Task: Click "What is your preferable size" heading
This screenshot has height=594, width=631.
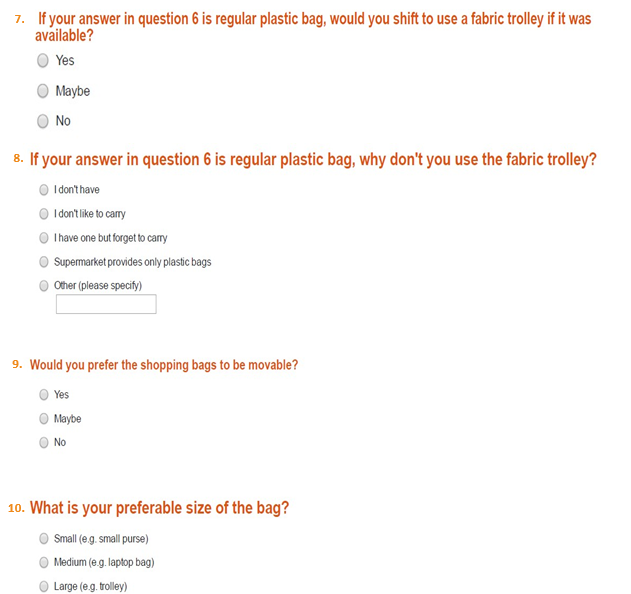Action: click(160, 508)
